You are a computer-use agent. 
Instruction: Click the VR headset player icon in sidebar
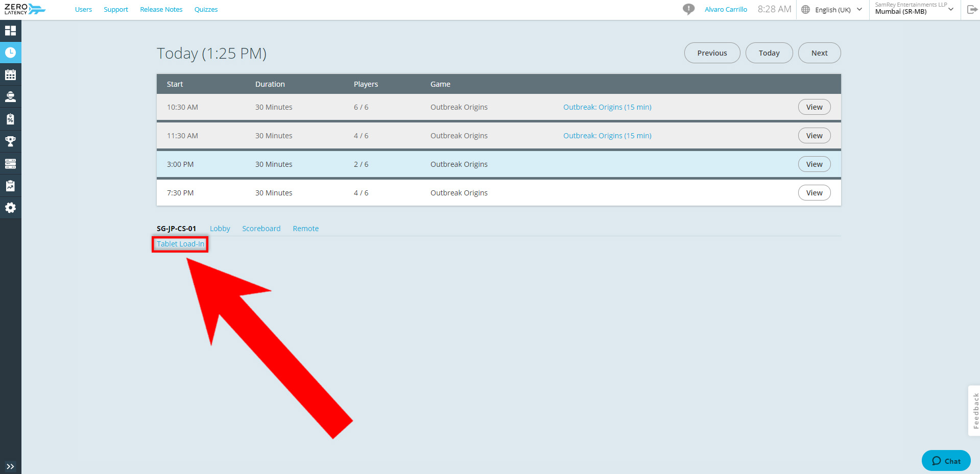pyautogui.click(x=10, y=96)
